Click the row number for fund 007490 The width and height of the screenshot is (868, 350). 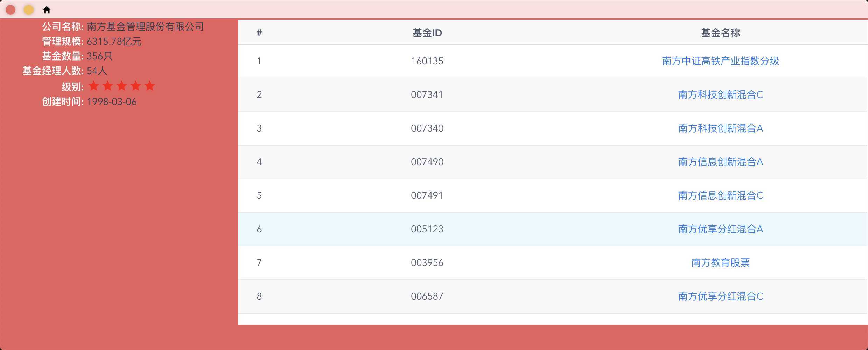coord(259,162)
